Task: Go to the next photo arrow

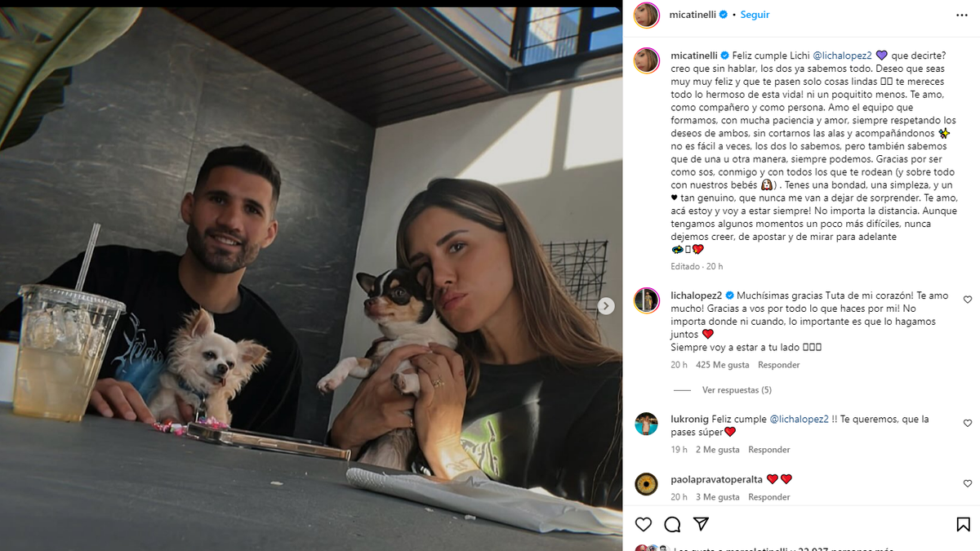Action: (x=606, y=306)
